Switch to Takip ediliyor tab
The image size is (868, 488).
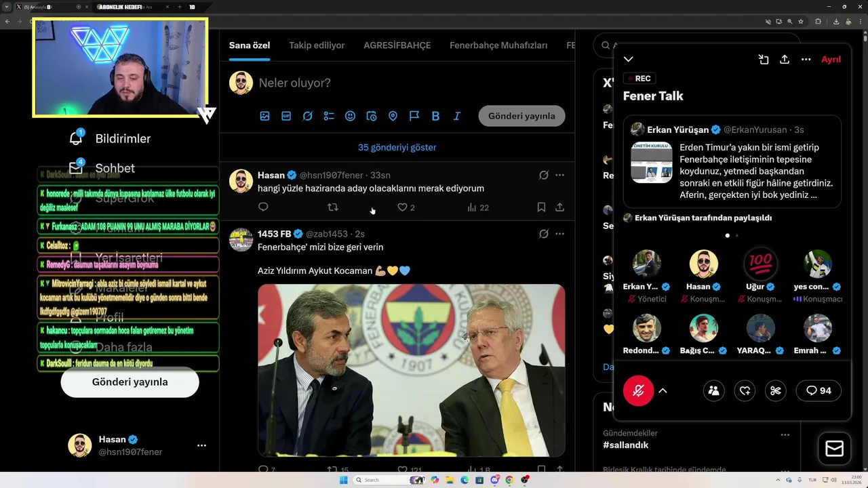coord(317,45)
